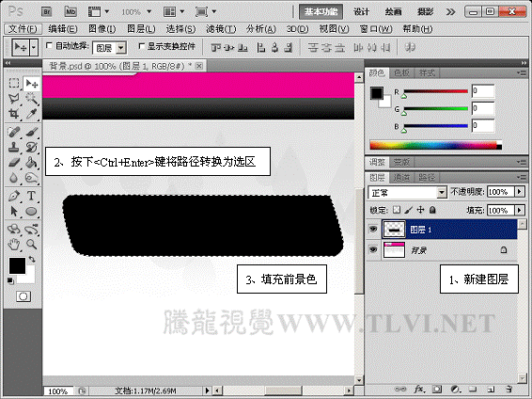
Task: Delete the selected layer
Action: [x=509, y=390]
